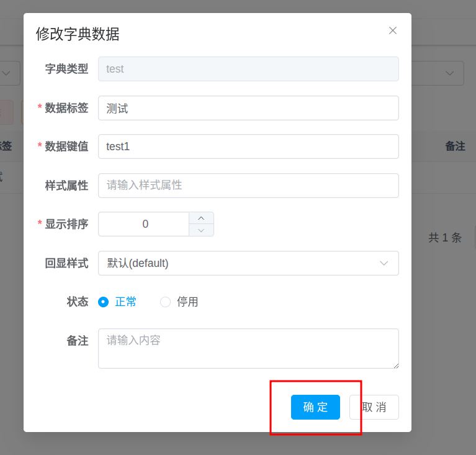The width and height of the screenshot is (476, 455).
Task: Click the up arrow of 显示排序 stepper
Action: [201, 218]
